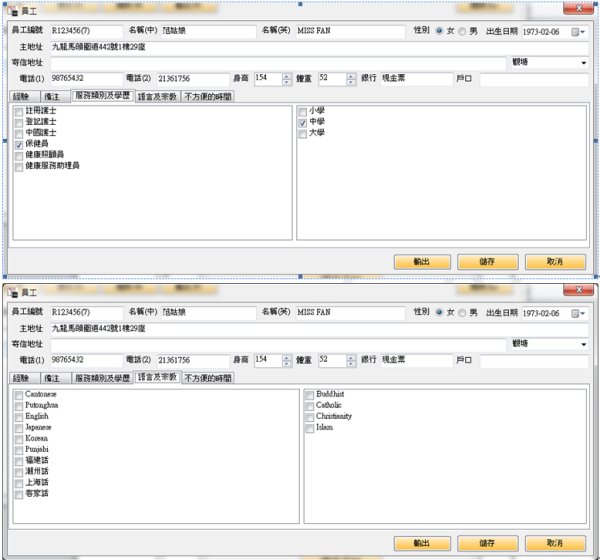
Task: Click 身高 spinner arrows in upper window
Action: (287, 79)
